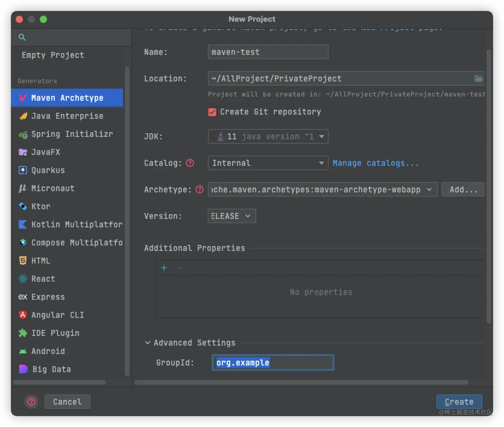Select the Express generator label

tap(48, 297)
